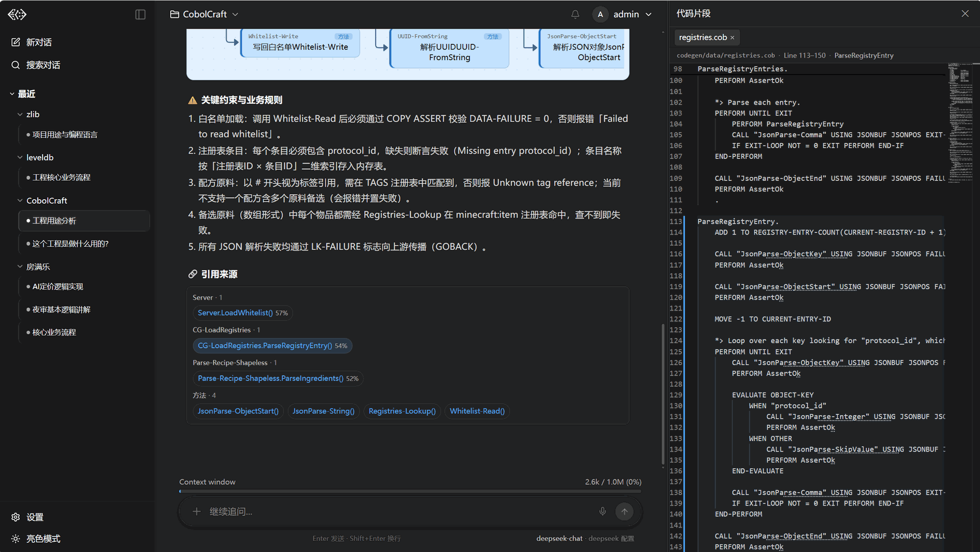This screenshot has width=980, height=552.
Task: Open 设置 settings
Action: click(x=28, y=517)
